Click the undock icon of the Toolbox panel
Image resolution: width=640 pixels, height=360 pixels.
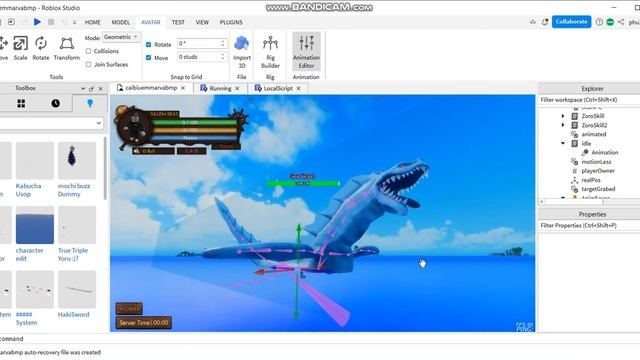[91, 88]
